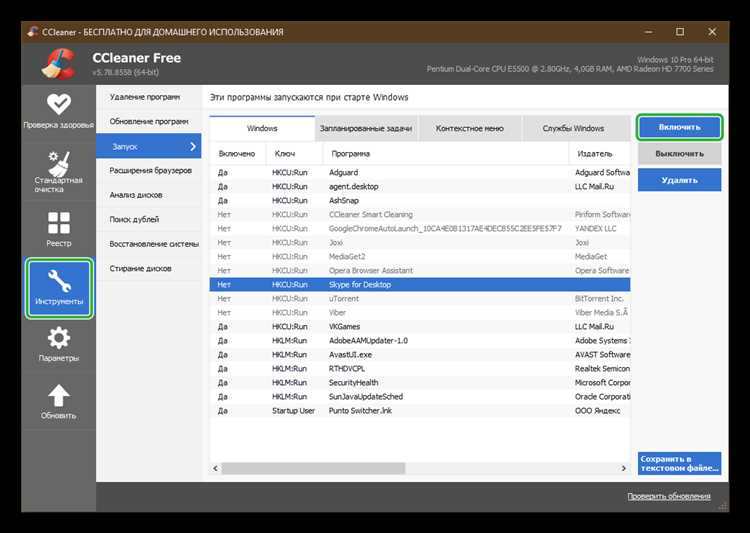
Task: Open Software Updater (Обновление программ)
Action: pos(149,122)
